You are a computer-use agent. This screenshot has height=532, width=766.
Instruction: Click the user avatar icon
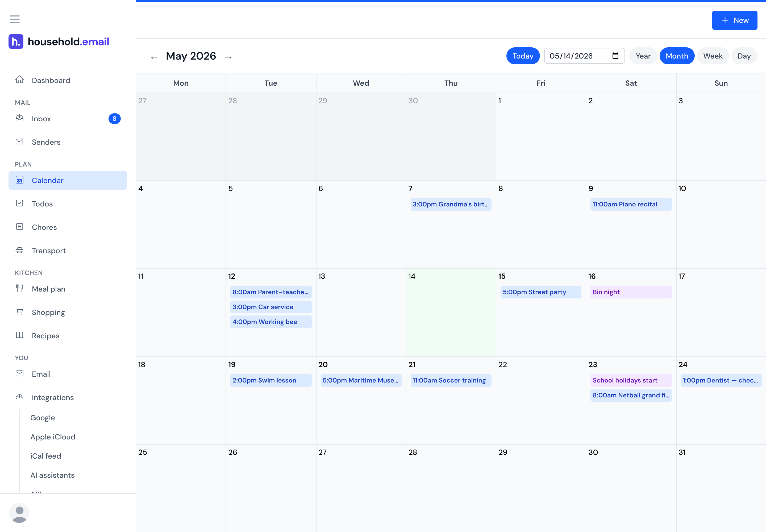pyautogui.click(x=19, y=513)
